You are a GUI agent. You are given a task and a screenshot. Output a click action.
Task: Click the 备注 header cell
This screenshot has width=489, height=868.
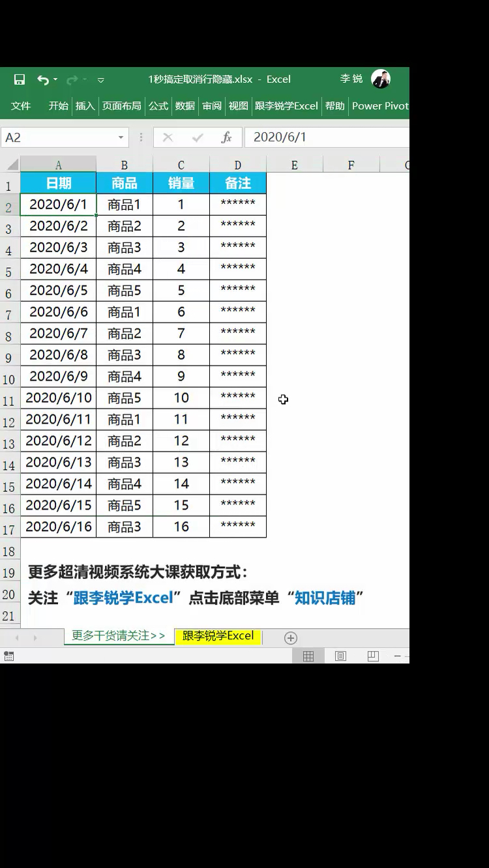click(238, 183)
